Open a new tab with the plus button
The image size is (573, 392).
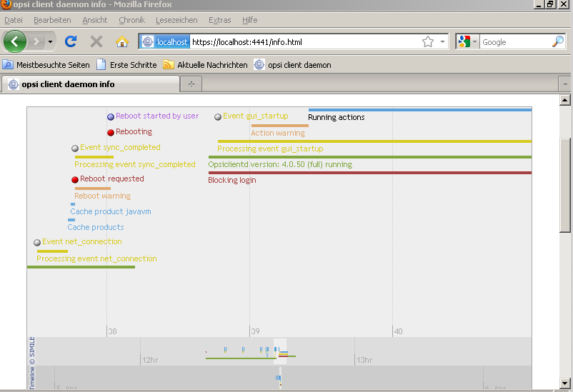(x=191, y=84)
